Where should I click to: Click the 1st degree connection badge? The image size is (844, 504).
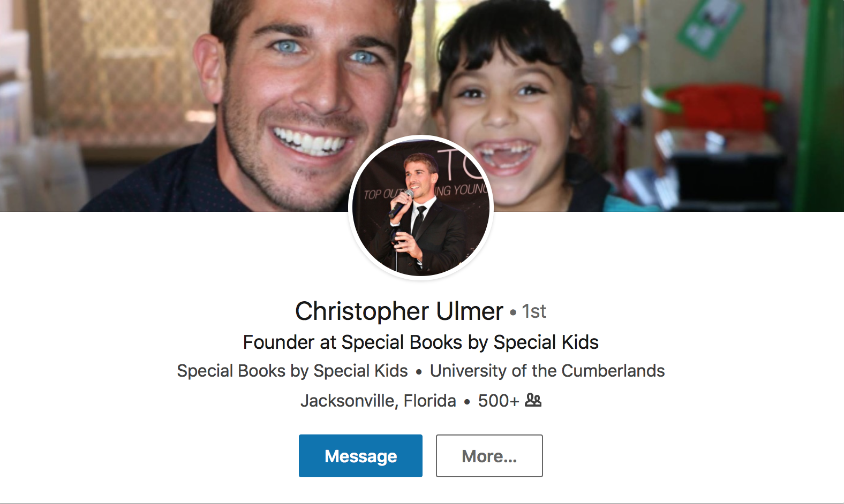534,311
